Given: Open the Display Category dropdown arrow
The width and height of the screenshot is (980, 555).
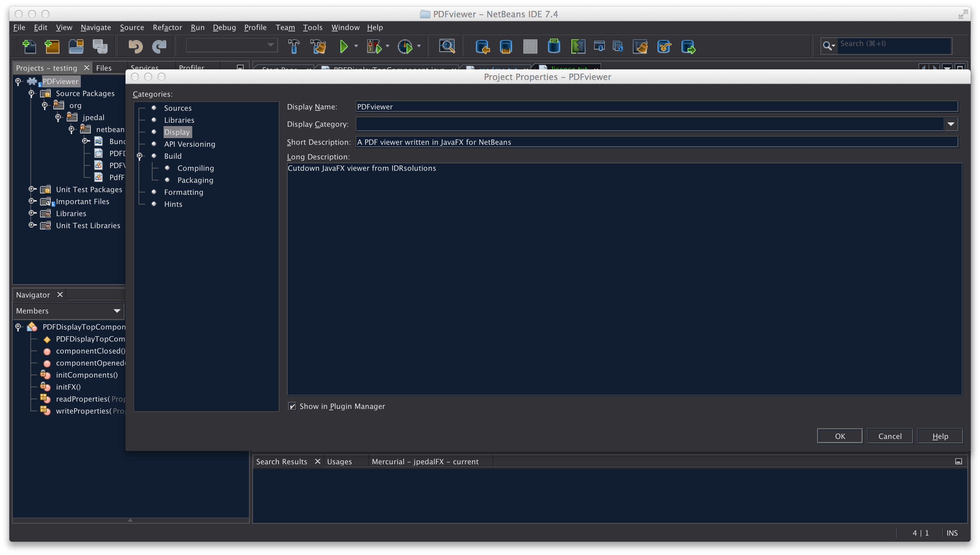Looking at the screenshot, I should (951, 124).
